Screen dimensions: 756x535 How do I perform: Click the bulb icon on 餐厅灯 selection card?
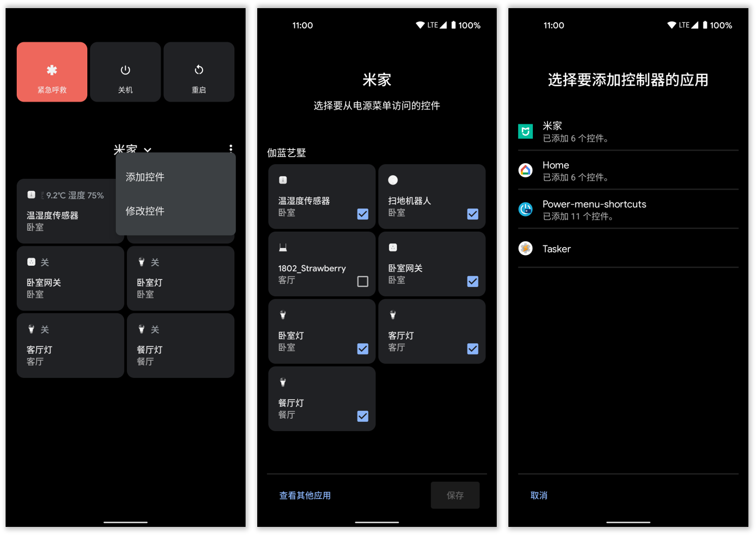[283, 382]
